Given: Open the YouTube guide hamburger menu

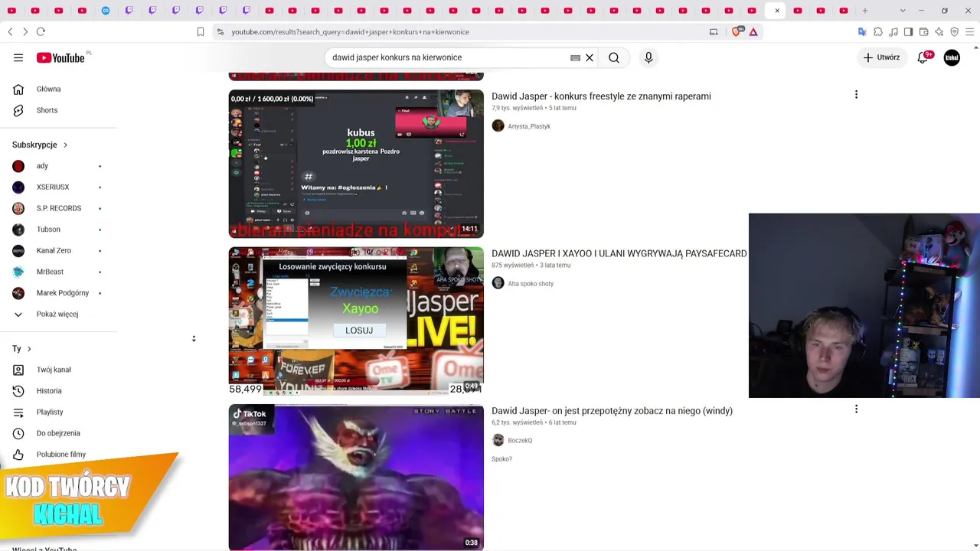Looking at the screenshot, I should point(18,57).
